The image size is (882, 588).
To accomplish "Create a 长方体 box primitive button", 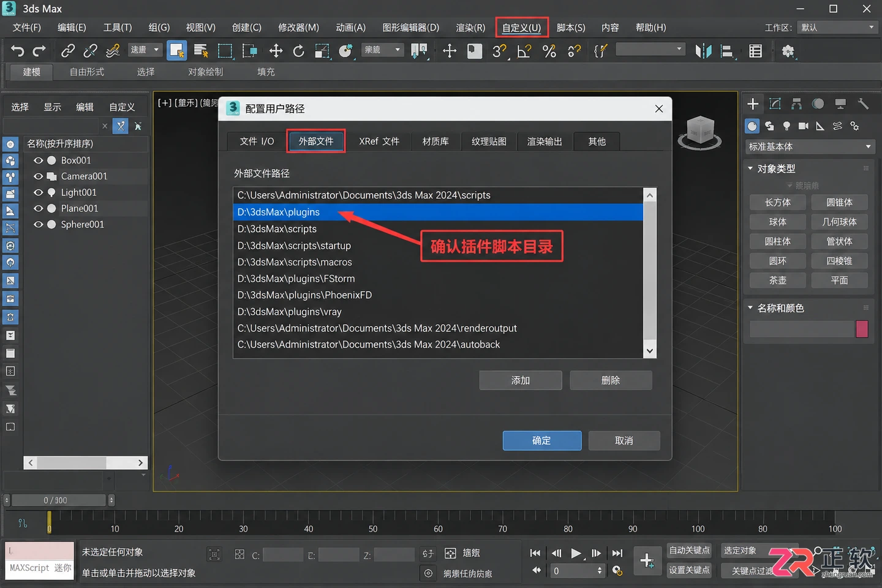I will click(778, 202).
